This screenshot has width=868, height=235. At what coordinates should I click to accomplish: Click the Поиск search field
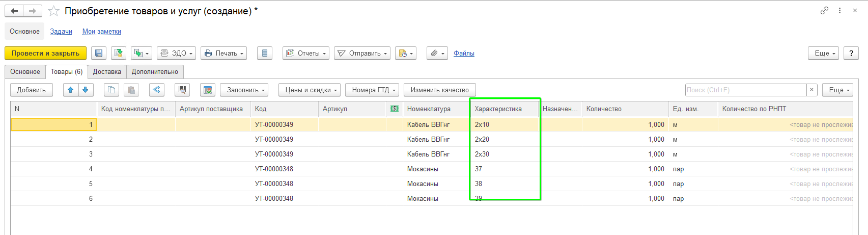pos(746,90)
